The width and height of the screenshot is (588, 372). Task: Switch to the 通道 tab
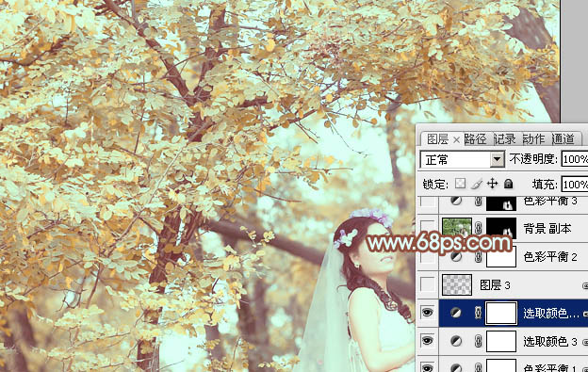tap(563, 139)
